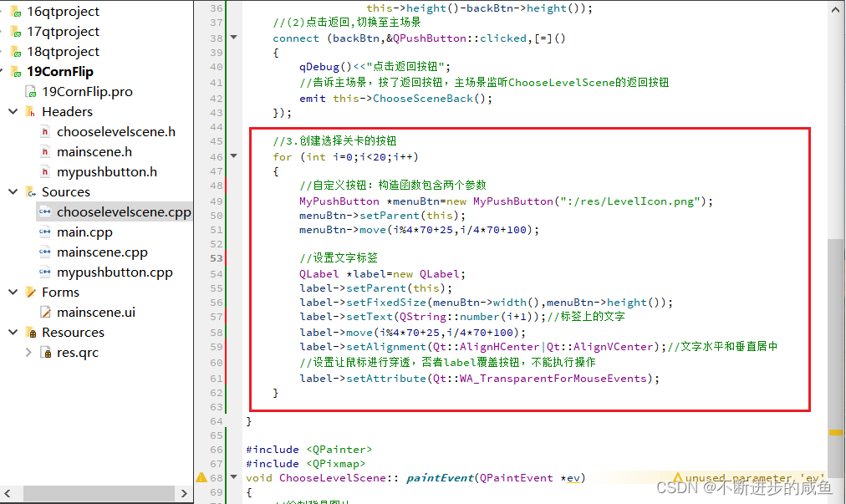Open the 16qtproject project node

click(x=64, y=12)
